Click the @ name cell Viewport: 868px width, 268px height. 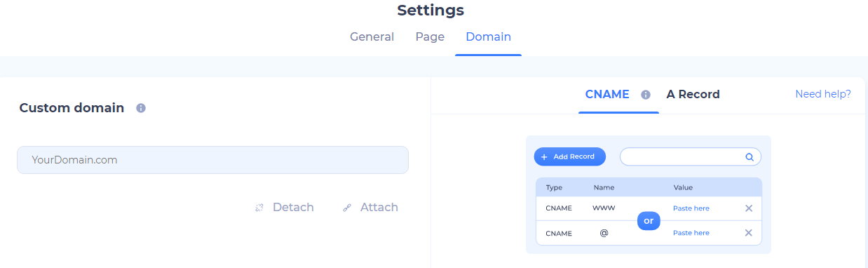[604, 233]
